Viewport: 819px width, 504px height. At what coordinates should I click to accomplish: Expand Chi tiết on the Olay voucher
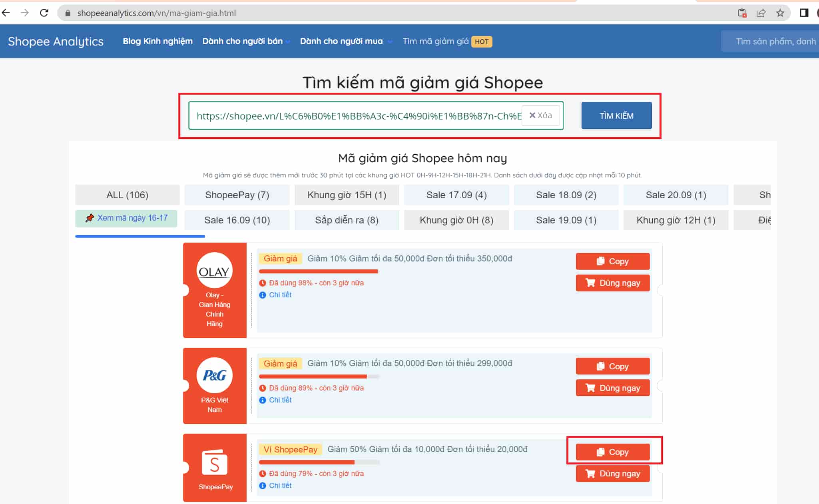[280, 295]
